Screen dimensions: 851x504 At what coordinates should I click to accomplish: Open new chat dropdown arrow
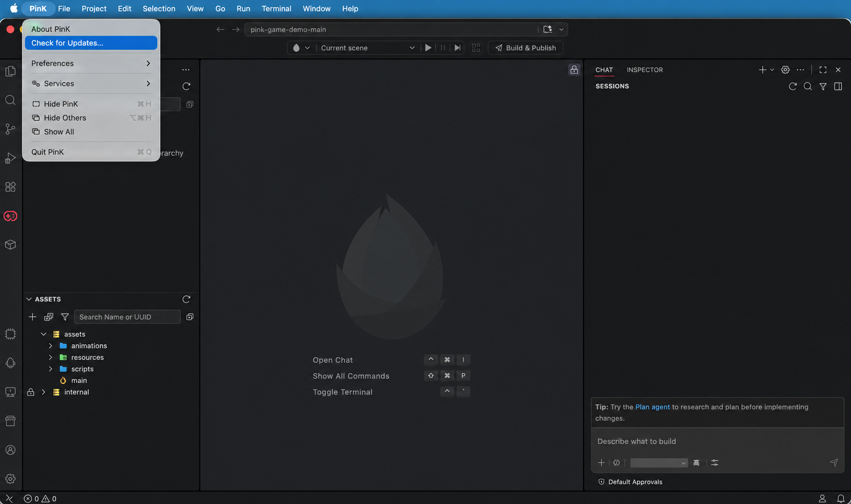(x=772, y=69)
